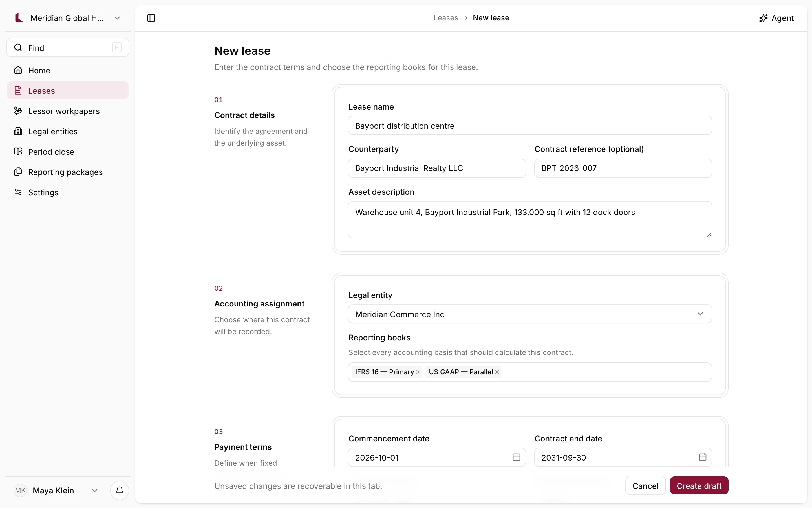This screenshot has width=812, height=508.
Task: Click the Agent sparkle icon
Action: pos(763,18)
